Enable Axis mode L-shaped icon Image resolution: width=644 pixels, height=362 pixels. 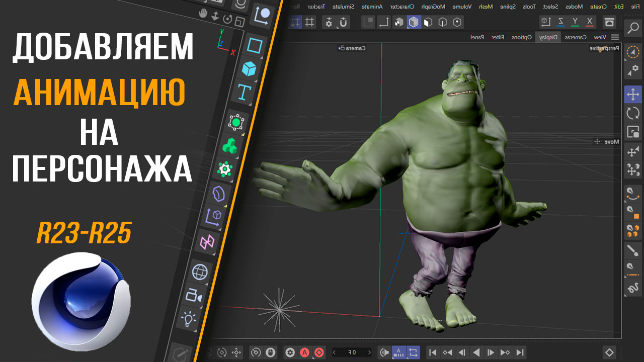pos(384,22)
